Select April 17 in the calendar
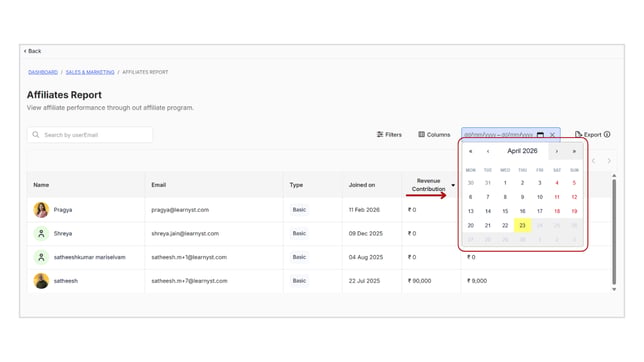This screenshot has height=362, width=644. coord(540,211)
